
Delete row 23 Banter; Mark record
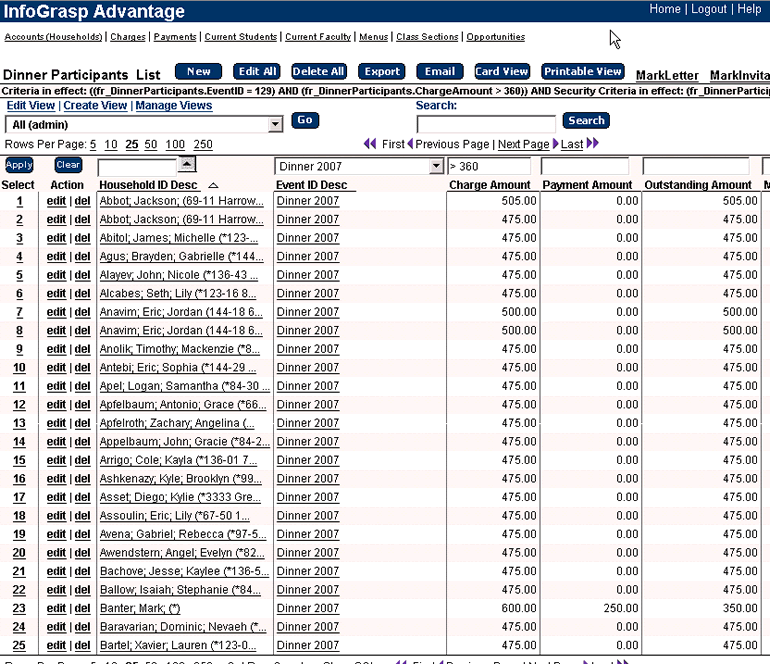point(82,609)
